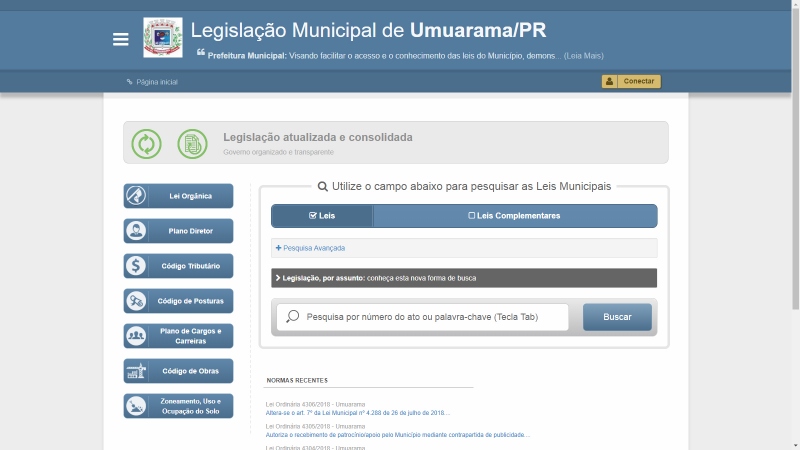The image size is (800, 450).
Task: Click the Código de Posturas icon
Action: click(x=136, y=301)
